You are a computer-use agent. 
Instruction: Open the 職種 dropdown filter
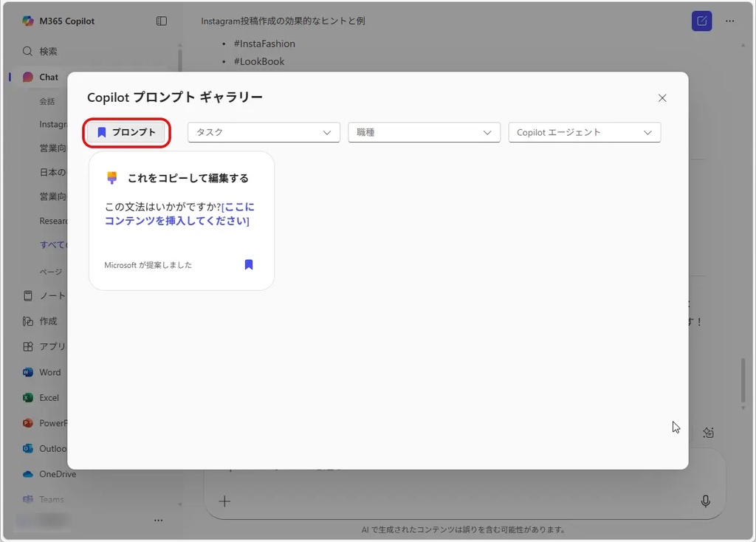(x=424, y=132)
